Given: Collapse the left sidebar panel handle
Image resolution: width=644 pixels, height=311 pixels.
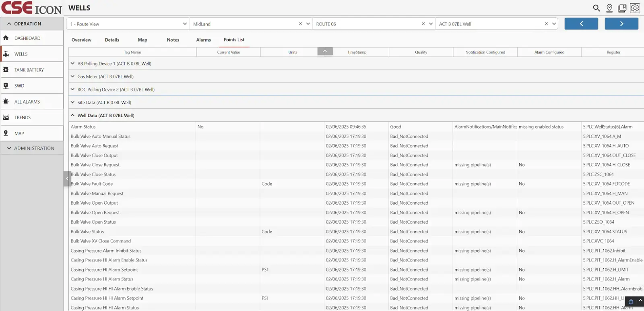Looking at the screenshot, I should [x=67, y=178].
